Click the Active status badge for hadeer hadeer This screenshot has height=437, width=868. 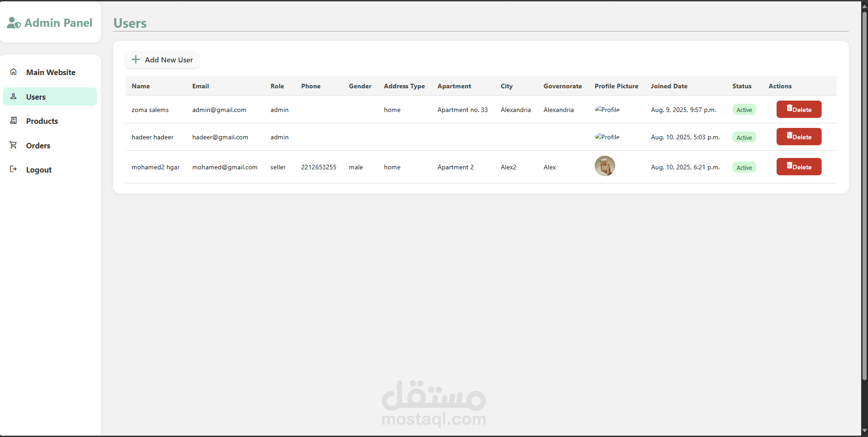[x=744, y=137]
